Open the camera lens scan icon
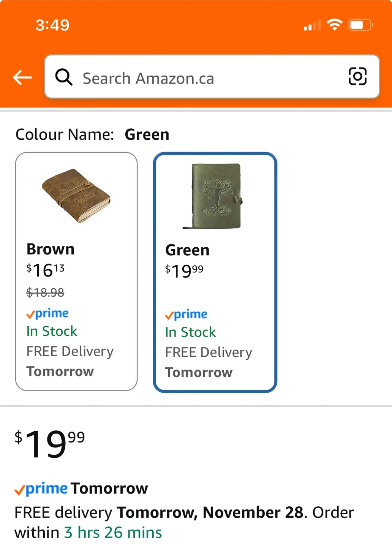 pos(357,76)
